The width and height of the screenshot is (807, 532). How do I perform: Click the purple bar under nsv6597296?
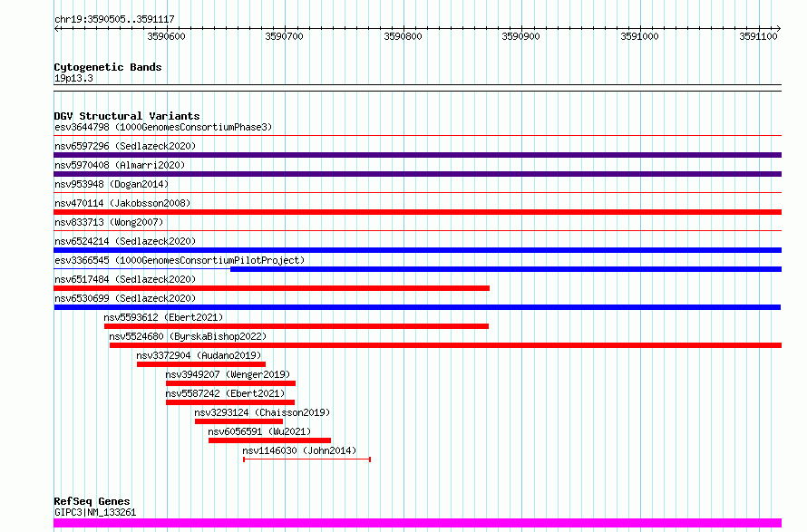(x=417, y=155)
